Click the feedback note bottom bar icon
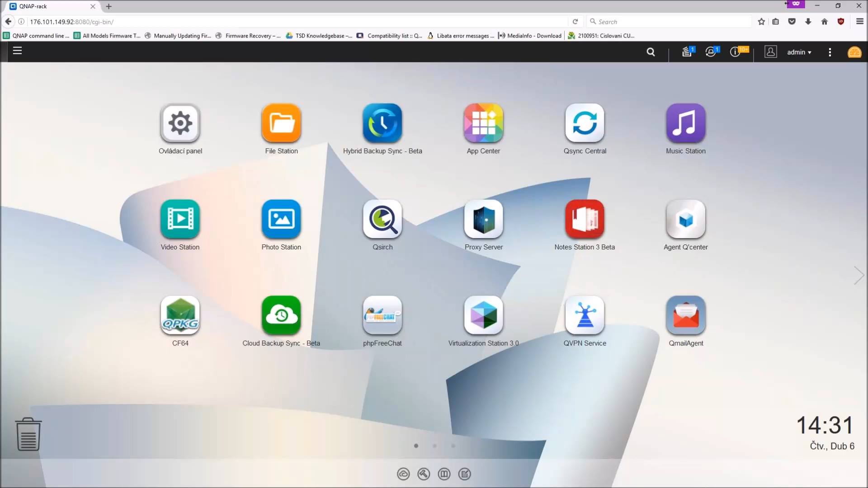This screenshot has width=868, height=488. pos(465,474)
